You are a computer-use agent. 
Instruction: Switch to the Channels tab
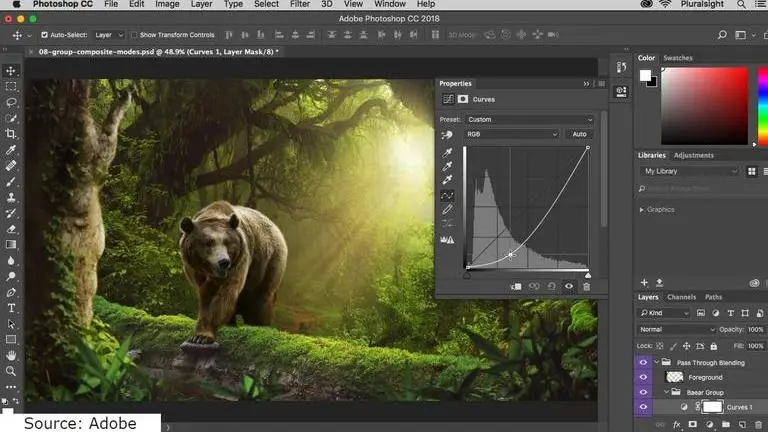(681, 297)
